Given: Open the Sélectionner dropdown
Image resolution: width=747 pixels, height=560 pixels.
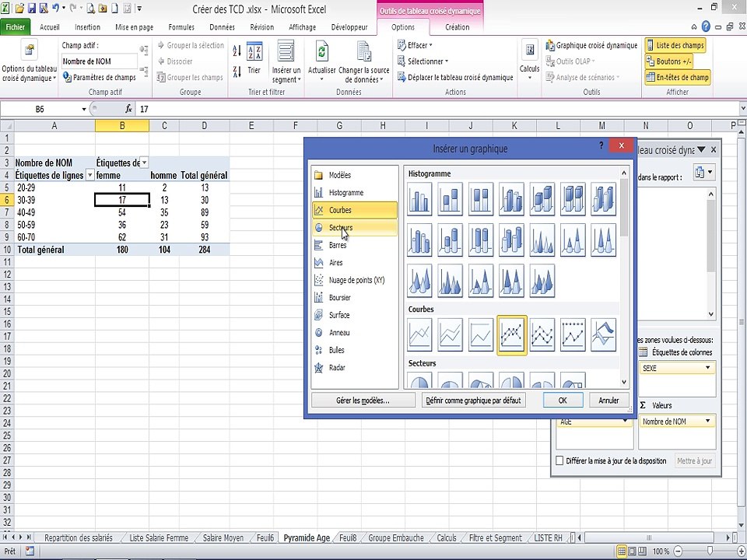Looking at the screenshot, I should [x=423, y=61].
